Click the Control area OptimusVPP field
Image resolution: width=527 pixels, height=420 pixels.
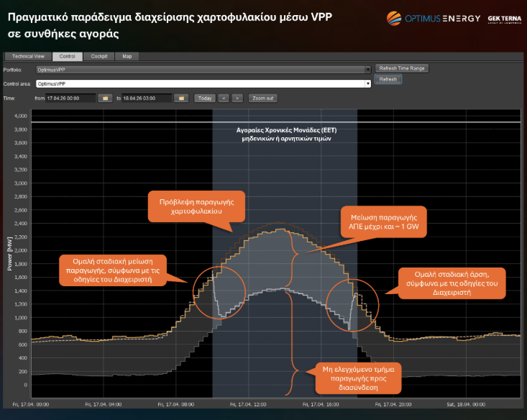[x=203, y=83]
